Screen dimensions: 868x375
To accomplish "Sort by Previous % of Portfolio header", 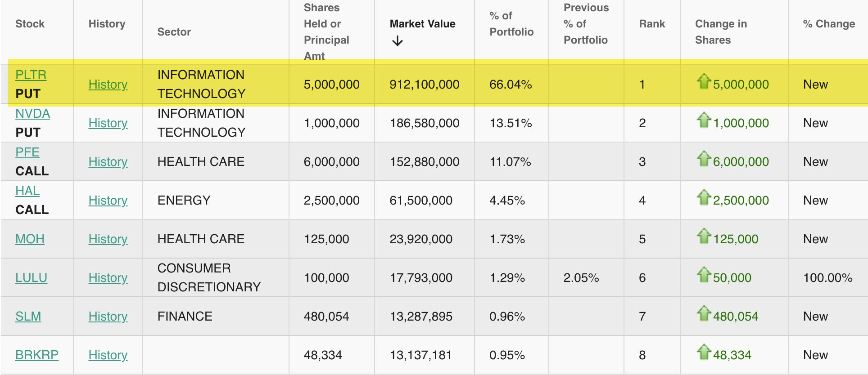I will tap(586, 24).
